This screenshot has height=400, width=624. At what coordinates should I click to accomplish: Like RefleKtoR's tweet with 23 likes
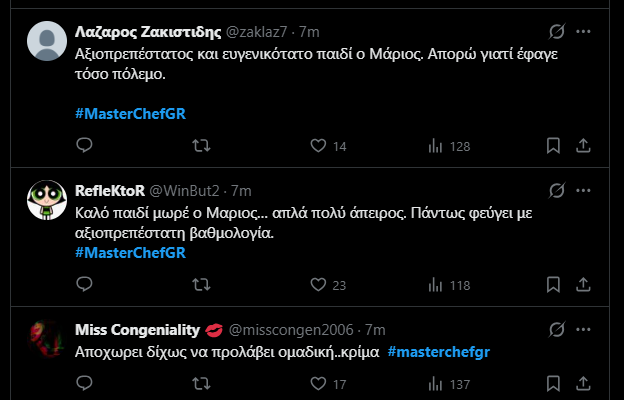318,285
